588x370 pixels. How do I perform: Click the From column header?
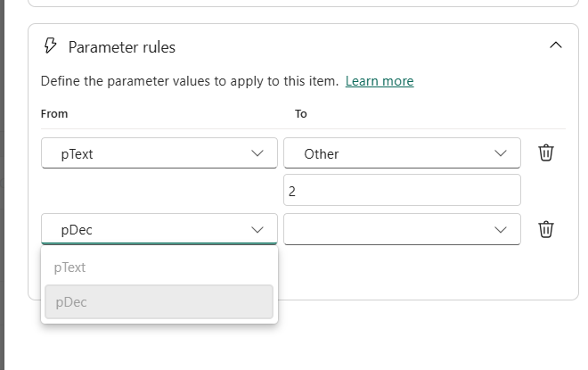pyautogui.click(x=54, y=114)
